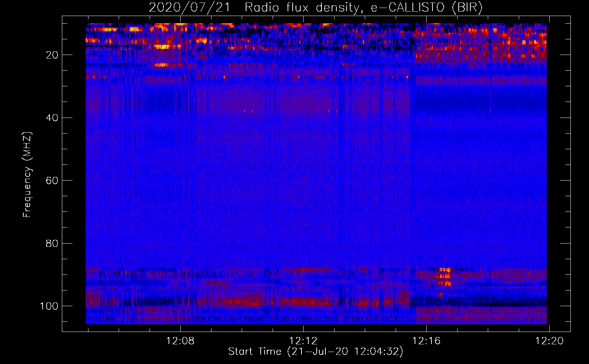Click the 'Start Time (21-Jul-20 12:04:32)' axis label
This screenshot has height=364, width=589.
point(316,352)
